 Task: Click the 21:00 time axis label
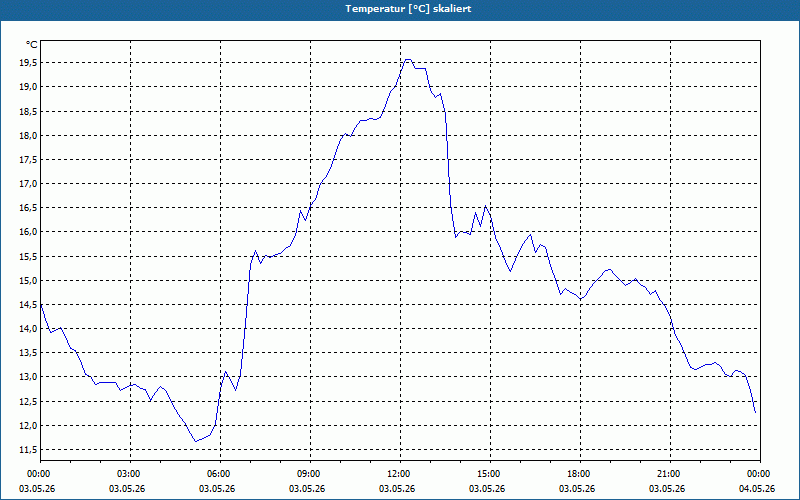[670, 474]
